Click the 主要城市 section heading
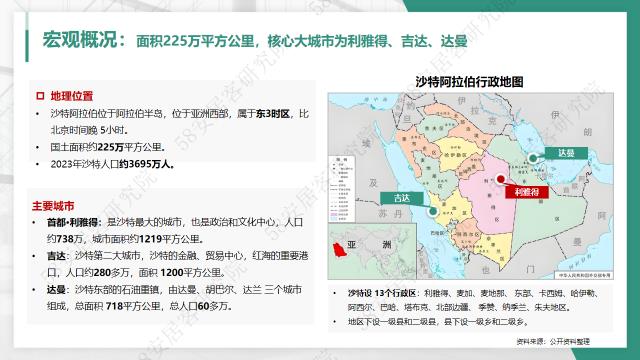 click(53, 206)
